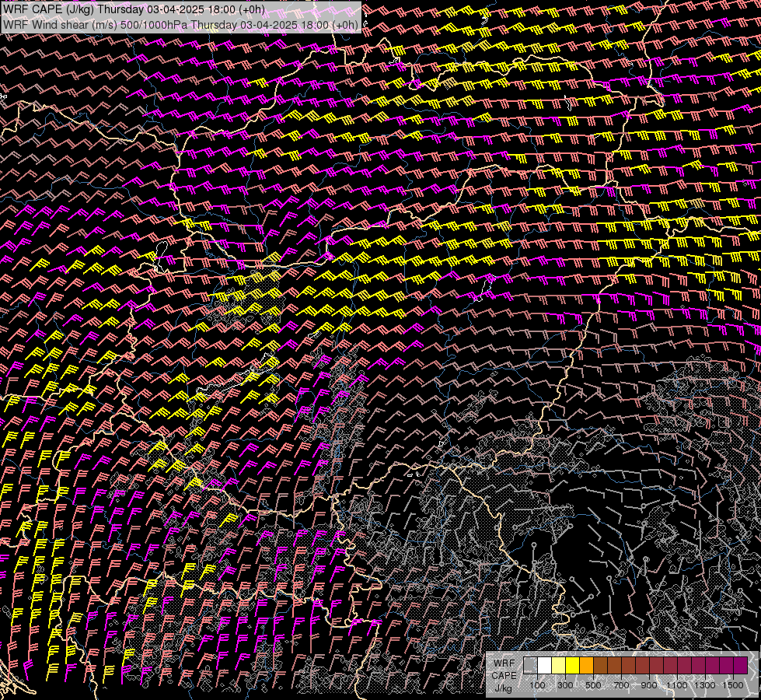
Task: Click the WRF CAPE title line
Action: (134, 9)
